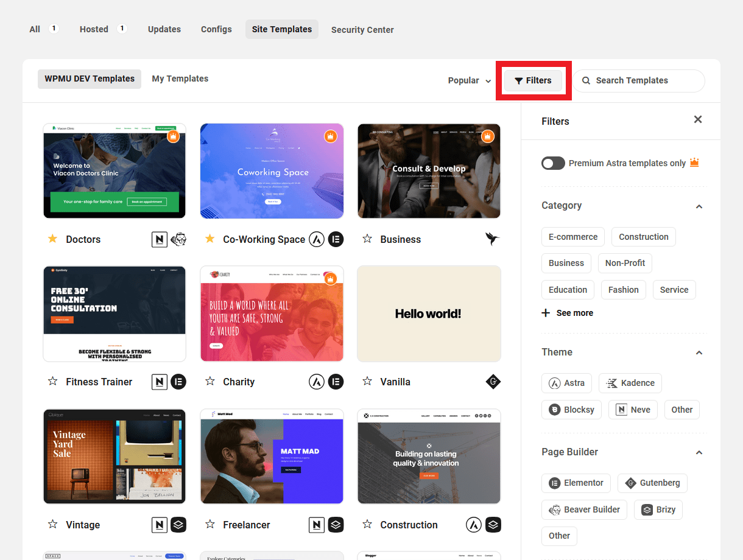Click the Filters button
The width and height of the screenshot is (743, 560).
pyautogui.click(x=533, y=80)
